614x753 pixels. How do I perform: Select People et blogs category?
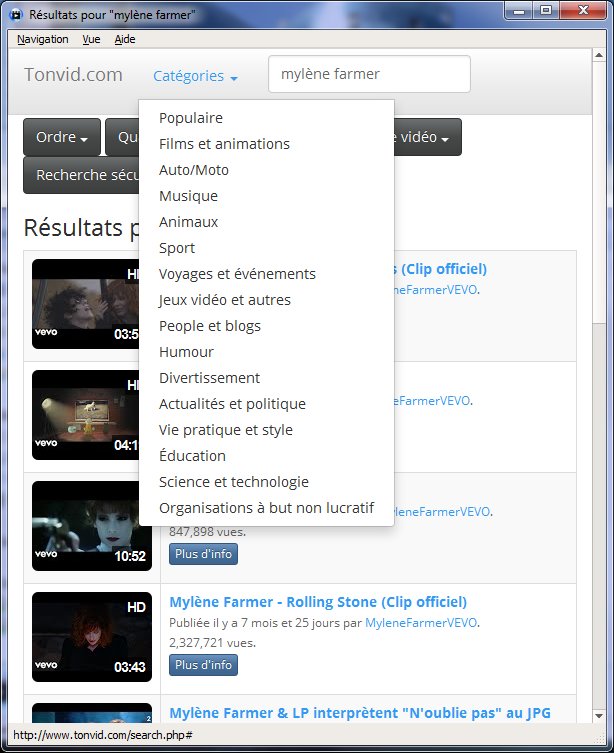point(210,326)
